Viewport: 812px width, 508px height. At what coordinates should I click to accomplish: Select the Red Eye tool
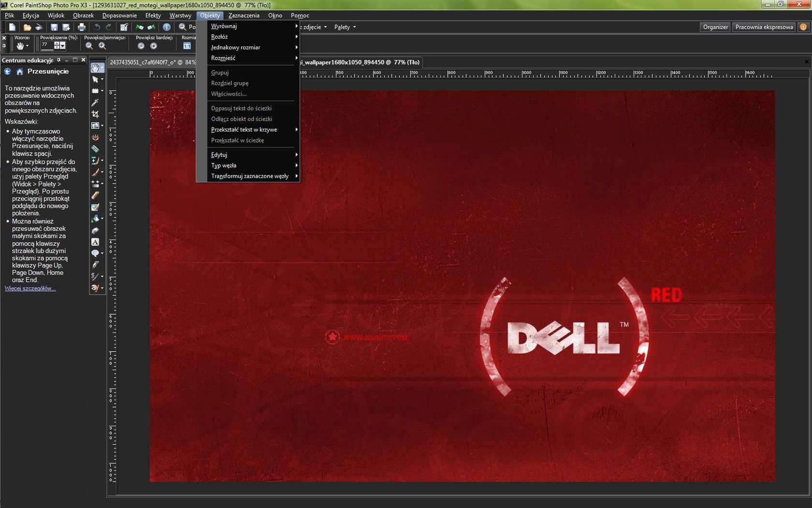[96, 137]
